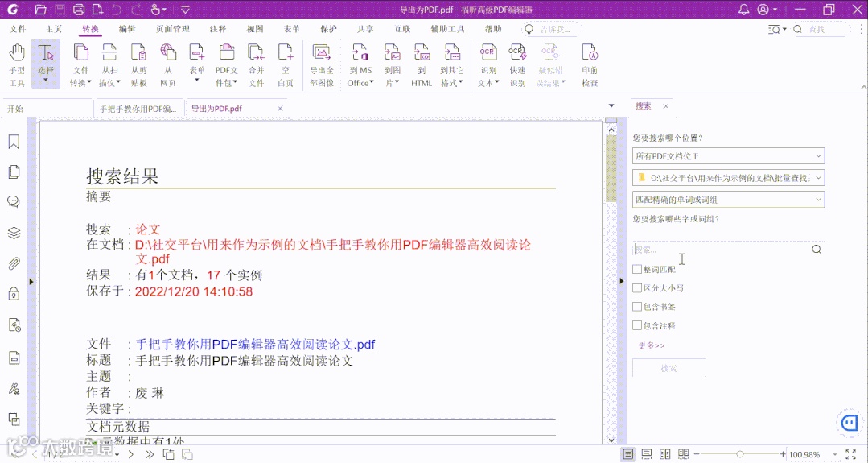
Task: Select the Hand tool (手型工具)
Action: pos(17,65)
